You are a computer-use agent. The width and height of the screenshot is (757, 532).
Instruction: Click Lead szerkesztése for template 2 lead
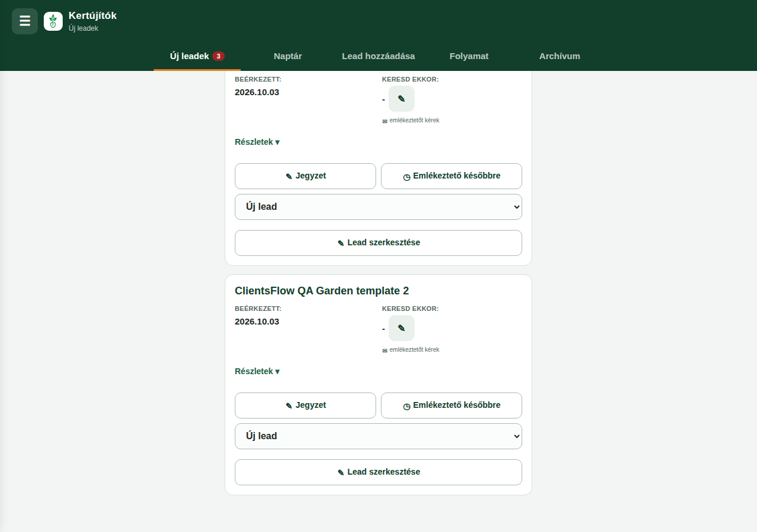tap(378, 472)
